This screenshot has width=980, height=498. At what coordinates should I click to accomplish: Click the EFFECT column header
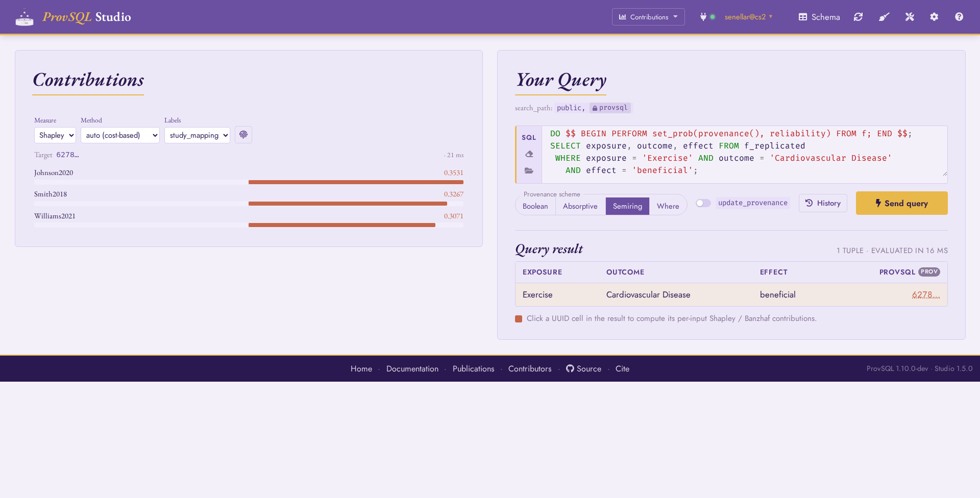773,272
